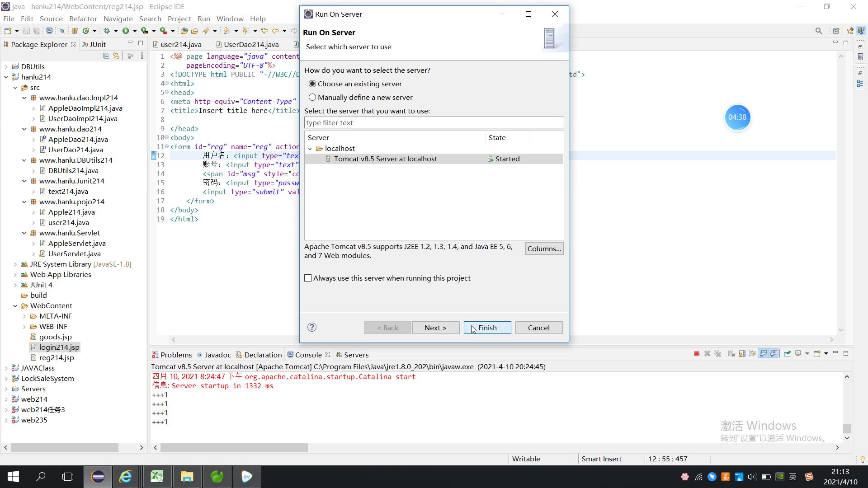This screenshot has height=488, width=868.
Task: Click the red Terminate button in Console
Action: 697,353
